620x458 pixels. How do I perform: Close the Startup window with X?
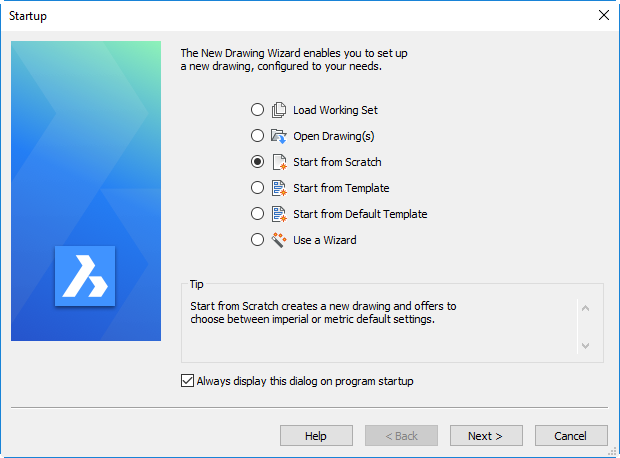[604, 15]
